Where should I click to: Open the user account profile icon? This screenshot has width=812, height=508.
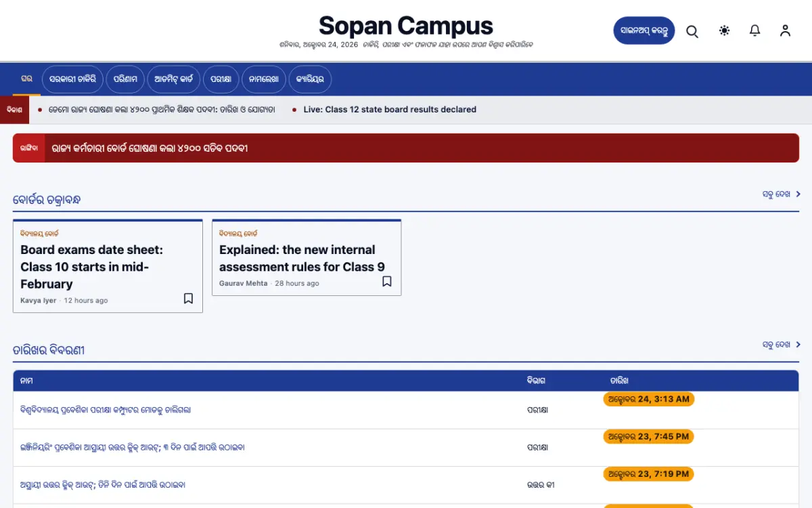785,30
